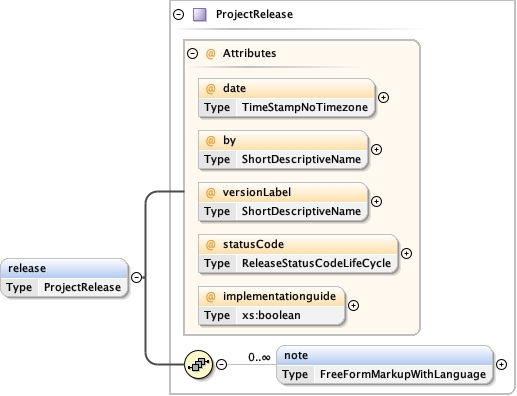The image size is (517, 396).
Task: Click the @ icon of statusCode attribute
Action: click(x=210, y=245)
